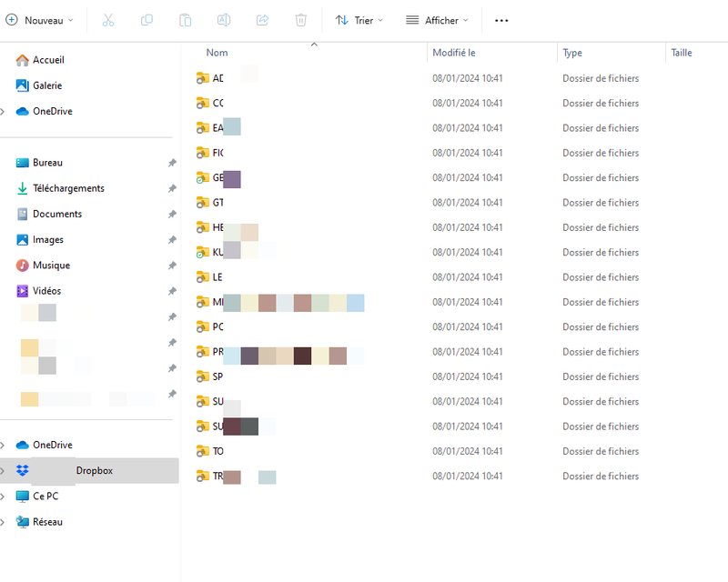This screenshot has height=582, width=728.
Task: Toggle the pin next to Documents
Action: point(172,215)
